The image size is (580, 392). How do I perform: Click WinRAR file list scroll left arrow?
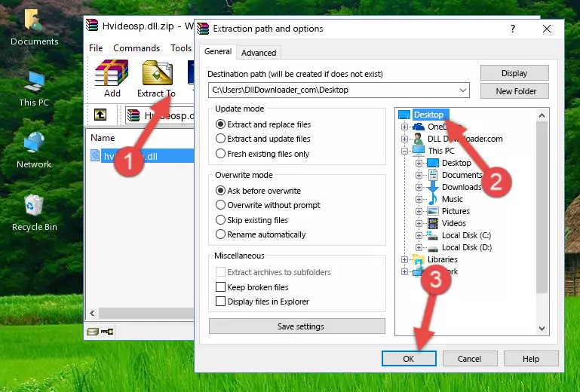tap(93, 314)
